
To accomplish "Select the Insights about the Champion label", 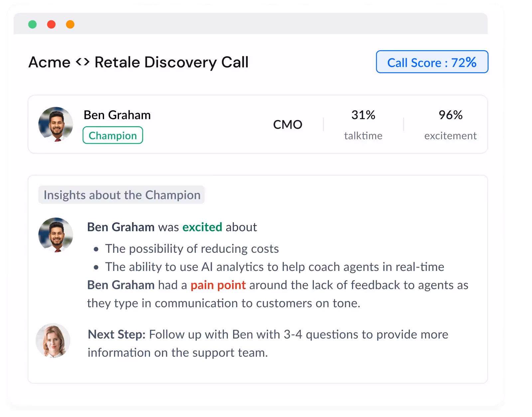I will point(122,195).
